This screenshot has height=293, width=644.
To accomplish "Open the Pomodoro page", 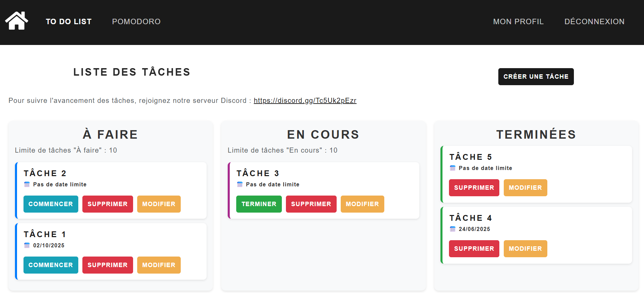I will point(136,21).
